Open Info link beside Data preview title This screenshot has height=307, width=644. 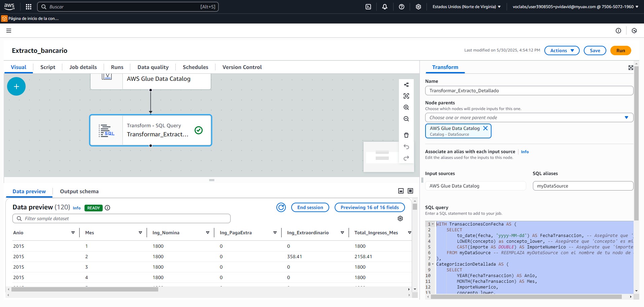pyautogui.click(x=77, y=208)
